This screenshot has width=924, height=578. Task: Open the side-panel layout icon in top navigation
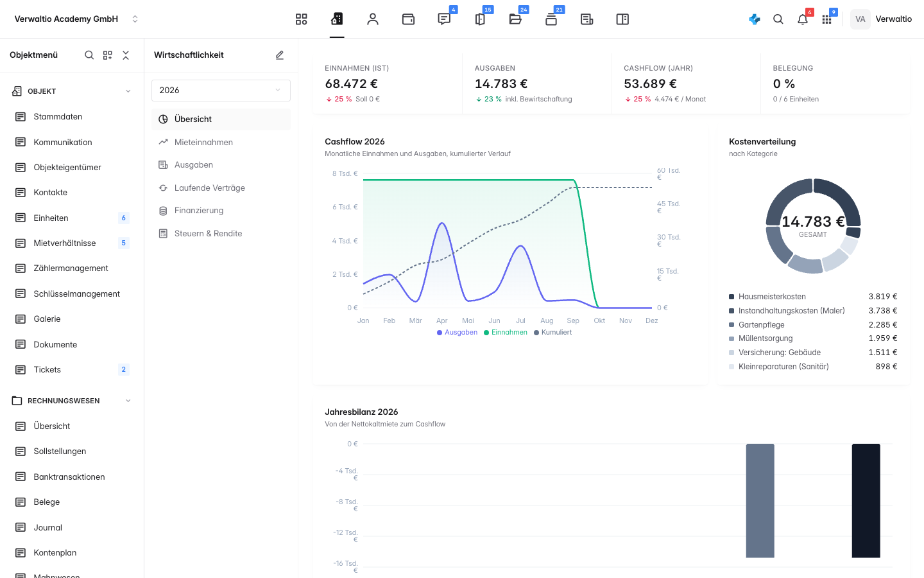click(x=622, y=19)
